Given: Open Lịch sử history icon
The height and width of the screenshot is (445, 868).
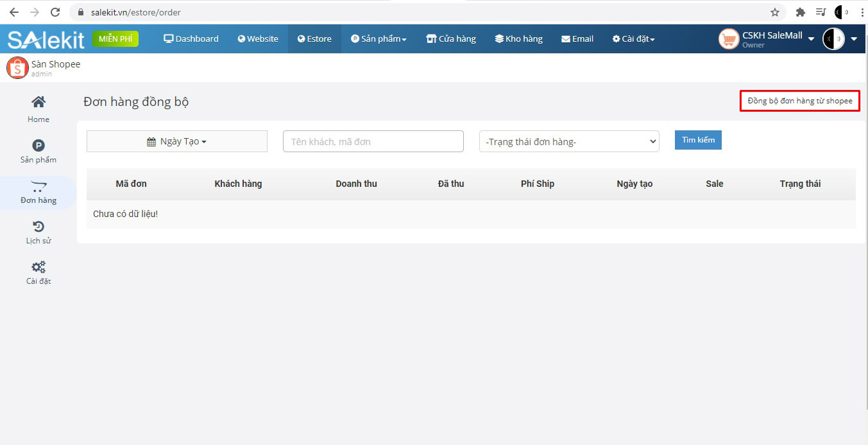Looking at the screenshot, I should pyautogui.click(x=38, y=227).
